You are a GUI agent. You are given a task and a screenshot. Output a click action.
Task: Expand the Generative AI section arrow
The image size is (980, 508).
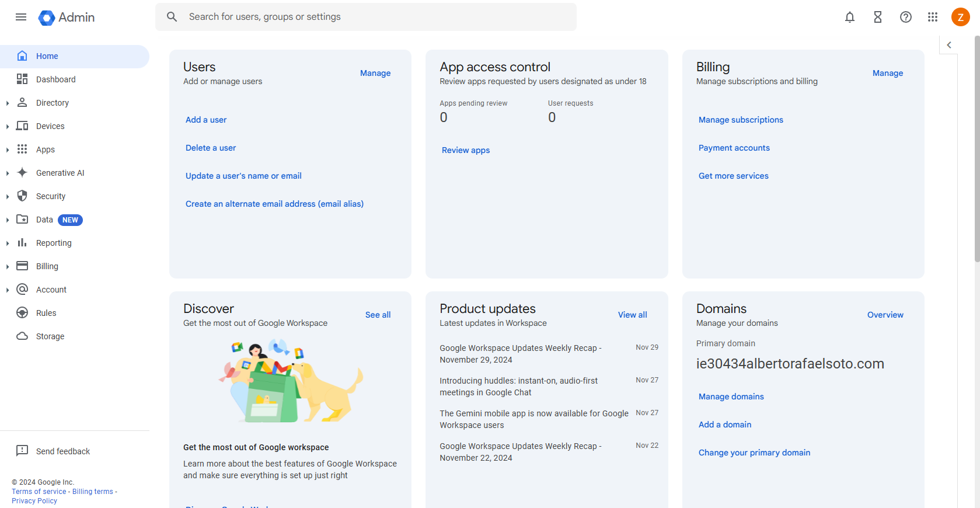point(8,173)
